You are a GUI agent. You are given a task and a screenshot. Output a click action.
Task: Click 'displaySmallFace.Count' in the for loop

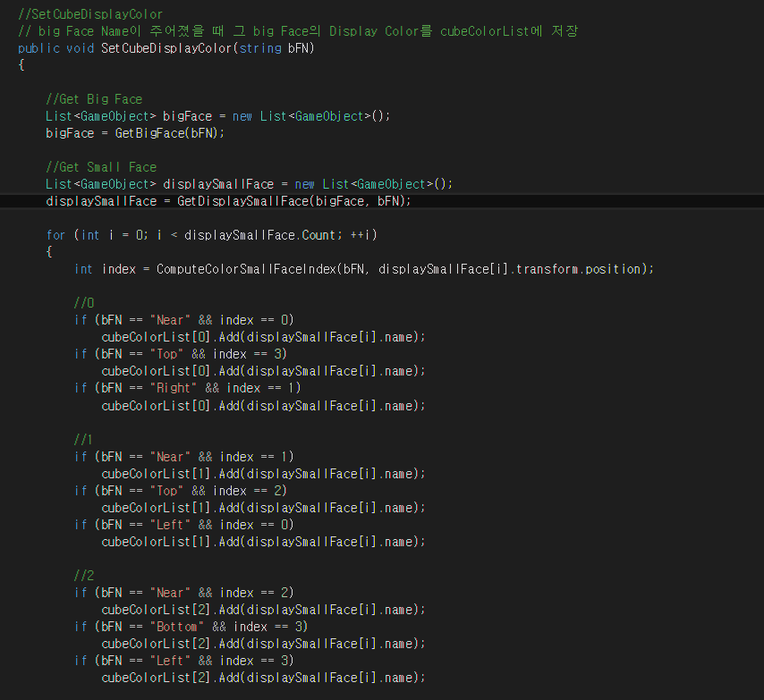[260, 235]
